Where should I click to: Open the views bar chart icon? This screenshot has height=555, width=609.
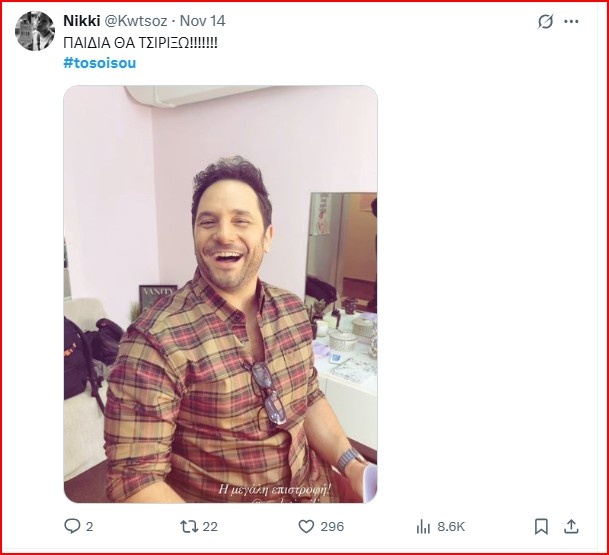point(423,526)
